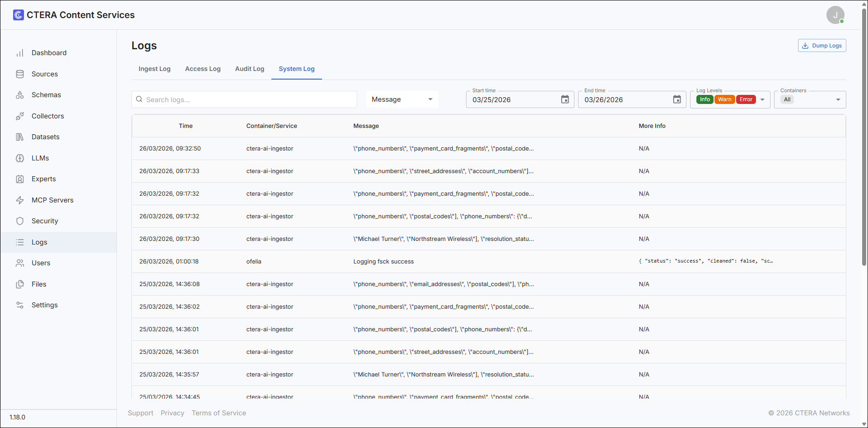Screen dimensions: 868x428
Task: Open the Terms of Service link
Action: click(219, 413)
